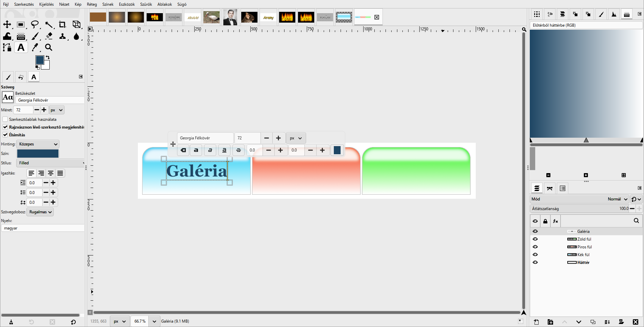The image size is (644, 327).
Task: Click the italic button in on-canvas text editor
Action: pos(210,150)
